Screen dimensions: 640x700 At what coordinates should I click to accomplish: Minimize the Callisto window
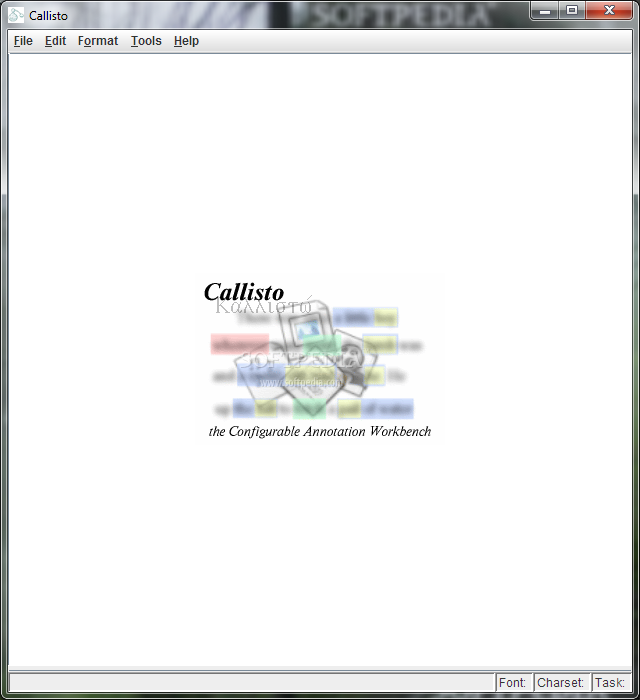(x=544, y=11)
